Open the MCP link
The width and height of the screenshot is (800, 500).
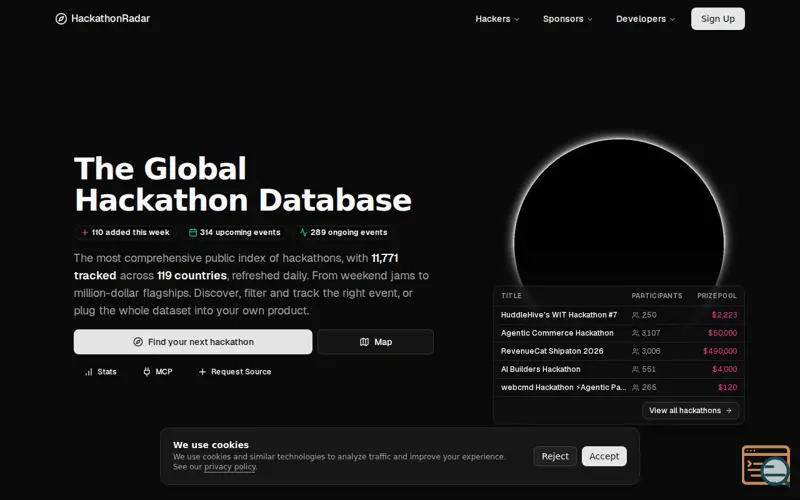click(x=158, y=372)
